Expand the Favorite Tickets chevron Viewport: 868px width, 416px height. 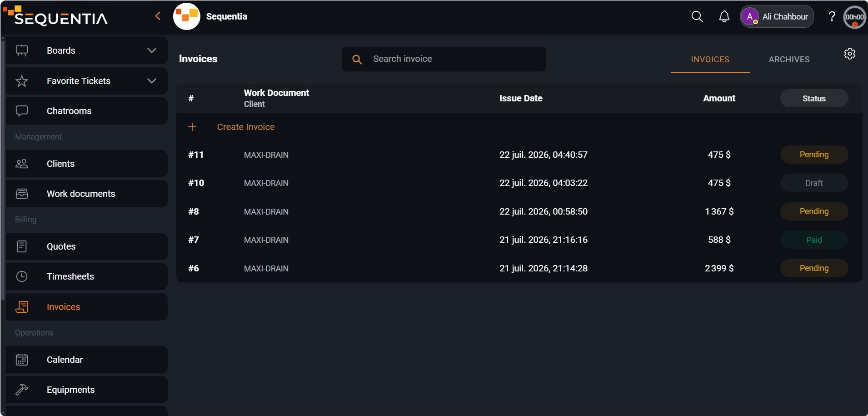pyautogui.click(x=152, y=81)
